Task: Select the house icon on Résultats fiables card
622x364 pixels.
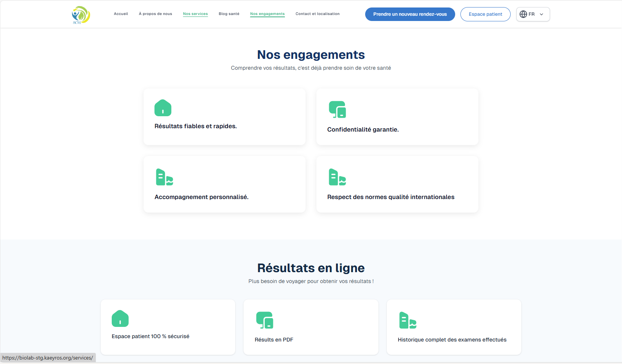Action: (163, 108)
